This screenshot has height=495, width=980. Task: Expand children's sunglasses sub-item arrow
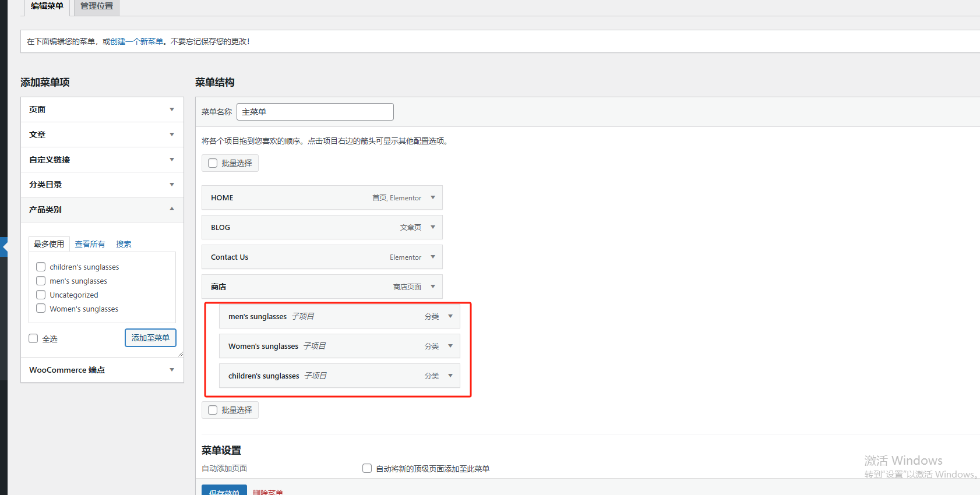click(450, 376)
